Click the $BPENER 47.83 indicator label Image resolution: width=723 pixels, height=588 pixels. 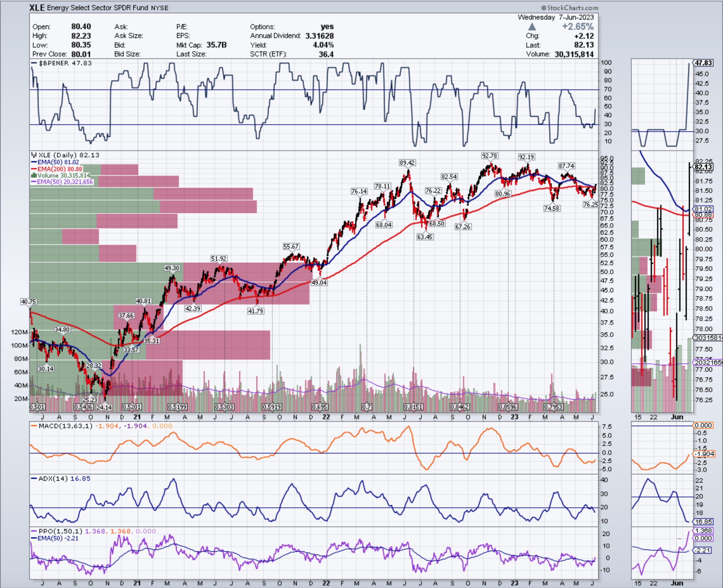pyautogui.click(x=61, y=63)
